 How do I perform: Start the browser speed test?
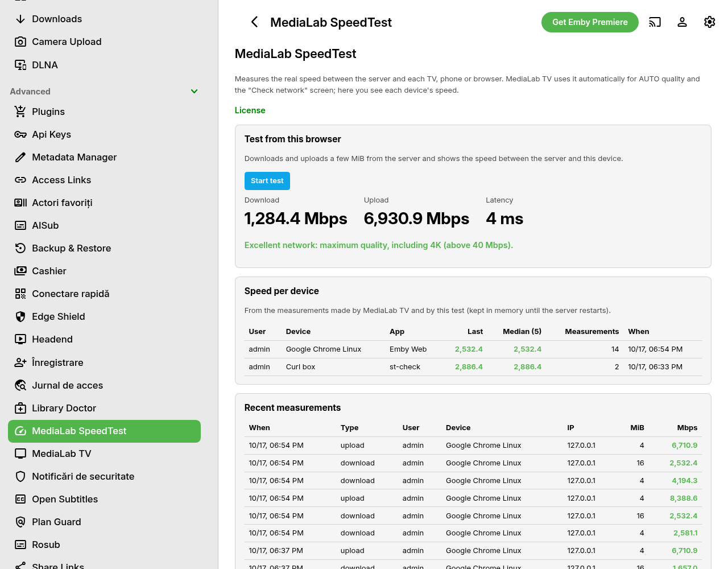coord(267,181)
